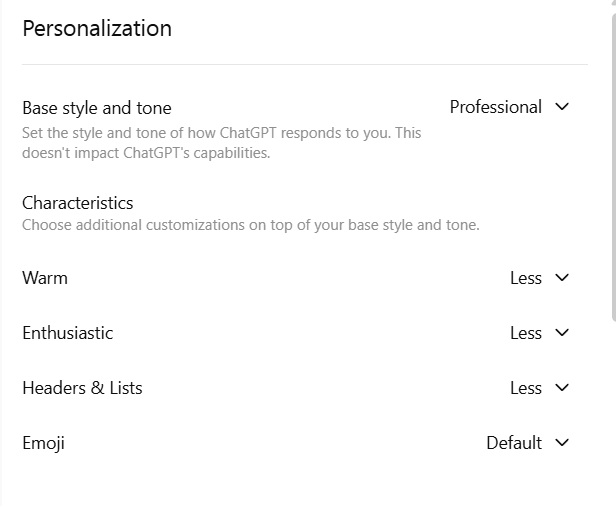Open the Professional style dropdown
The height and width of the screenshot is (506, 616).
[x=496, y=107]
